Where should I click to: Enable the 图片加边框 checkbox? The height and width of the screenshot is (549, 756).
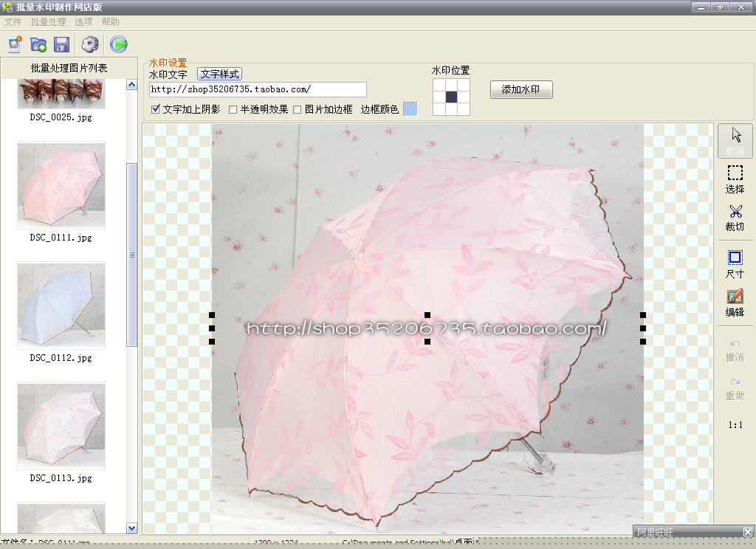[x=298, y=109]
